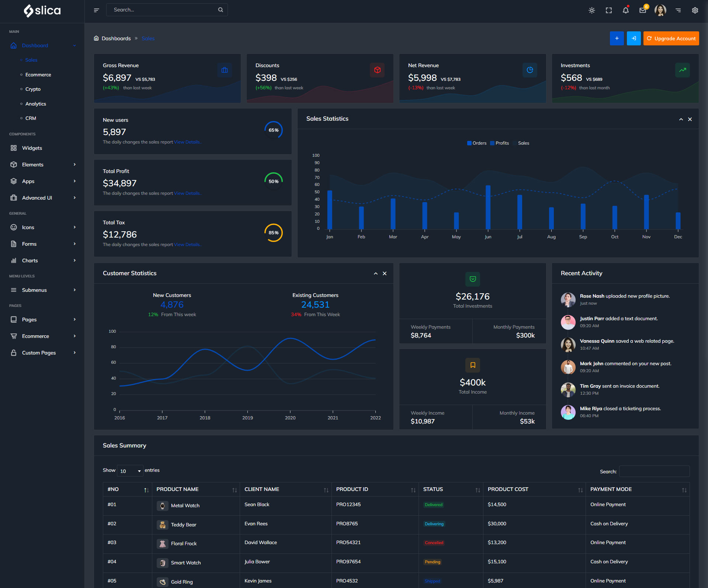Select Widgets in the sidebar
Screen dimensions: 708x588
click(x=32, y=148)
